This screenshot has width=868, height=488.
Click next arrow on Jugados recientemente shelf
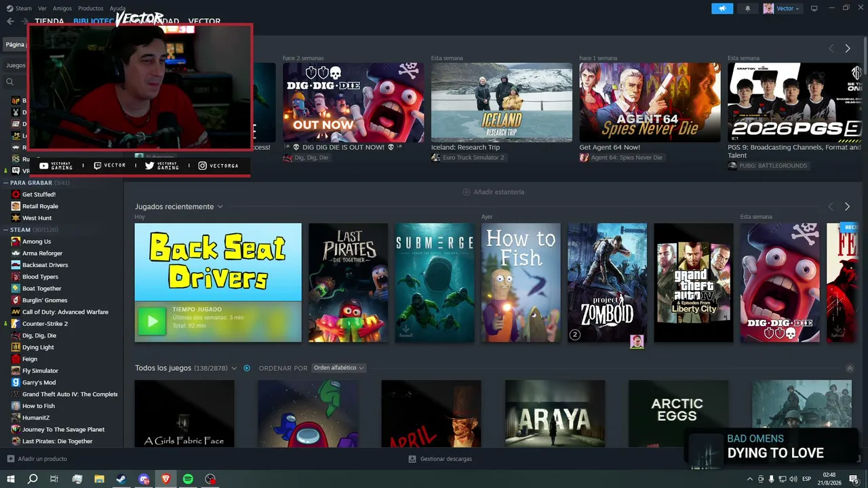pyautogui.click(x=847, y=207)
